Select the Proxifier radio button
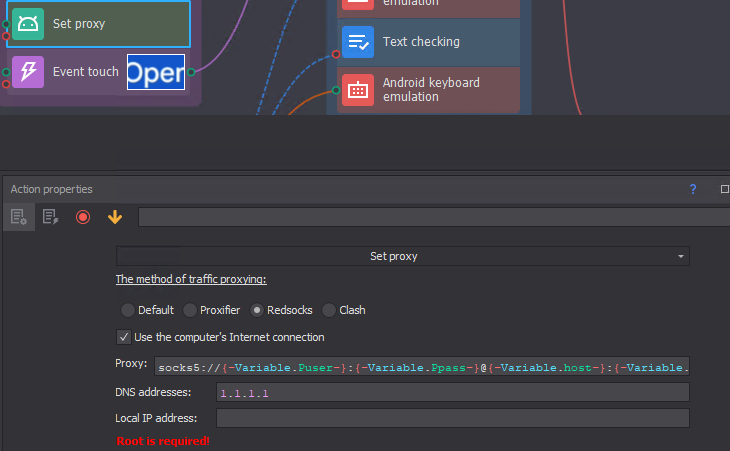This screenshot has width=730, height=451. click(190, 310)
